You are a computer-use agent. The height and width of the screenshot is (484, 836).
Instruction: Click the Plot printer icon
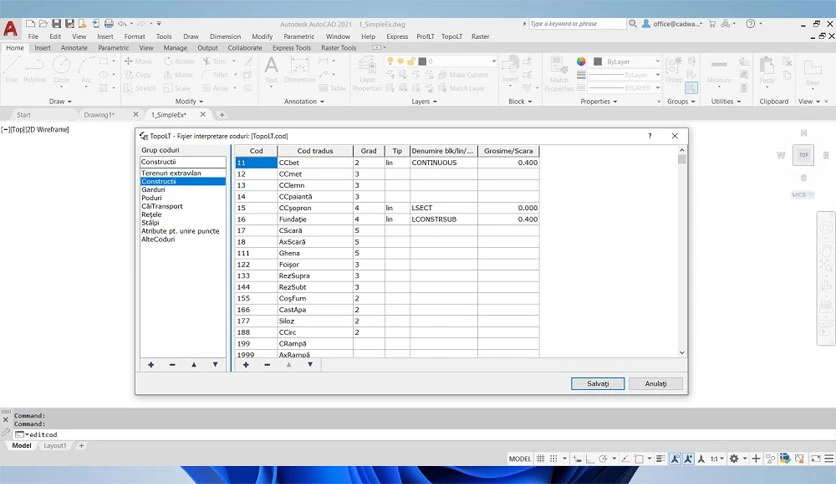[109, 23]
